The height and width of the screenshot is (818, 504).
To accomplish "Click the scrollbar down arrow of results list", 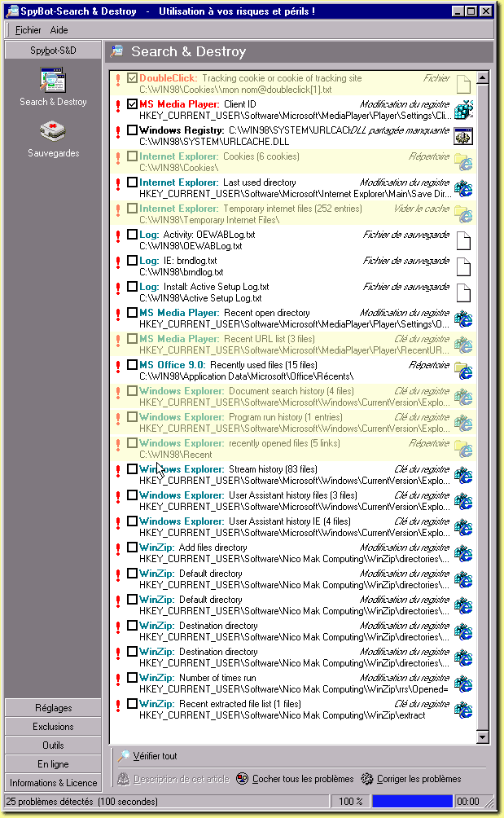I will (x=483, y=737).
